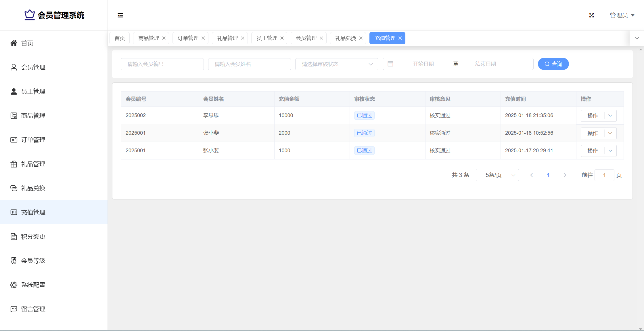
Task: Click the fullscreen toggle icon in the header
Action: (x=591, y=15)
